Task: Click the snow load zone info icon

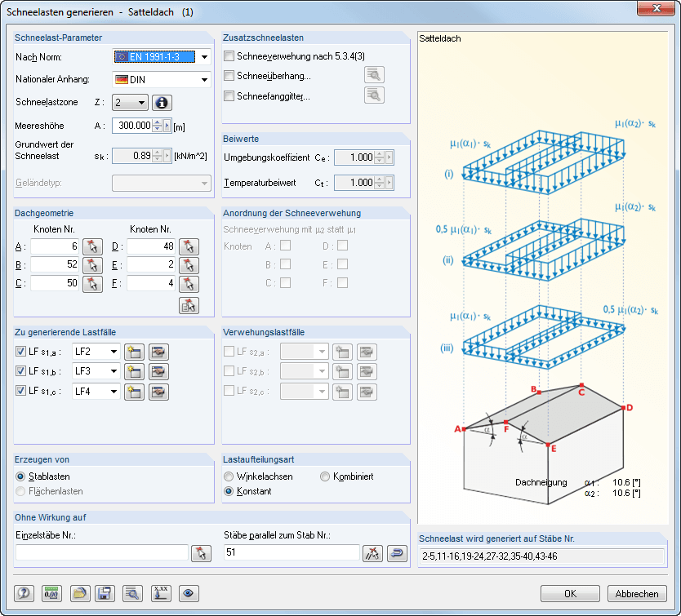Action: tap(162, 103)
